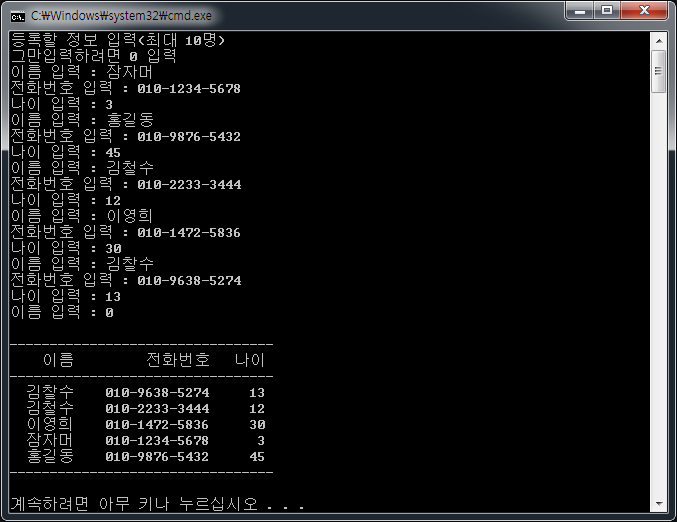
Task: Click input phone number 010-1234-5678
Action: (x=189, y=89)
